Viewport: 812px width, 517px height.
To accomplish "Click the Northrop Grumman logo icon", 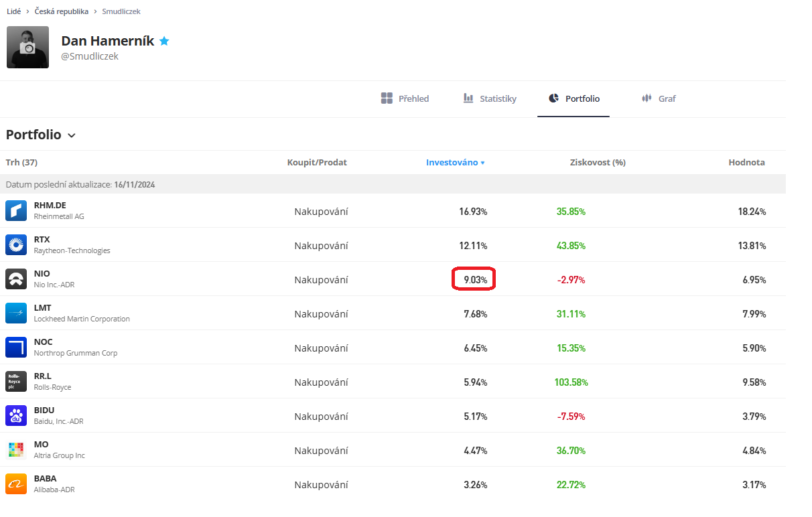I will tap(16, 347).
